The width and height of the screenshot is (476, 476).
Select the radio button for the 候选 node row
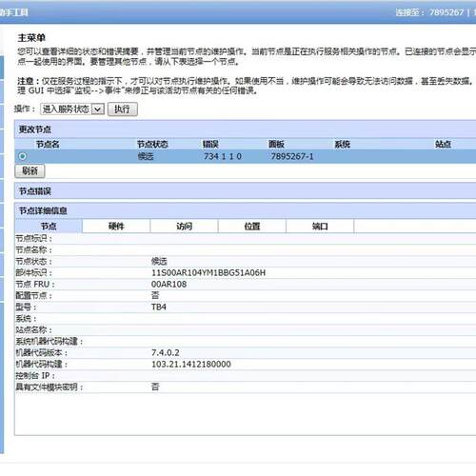click(x=23, y=156)
